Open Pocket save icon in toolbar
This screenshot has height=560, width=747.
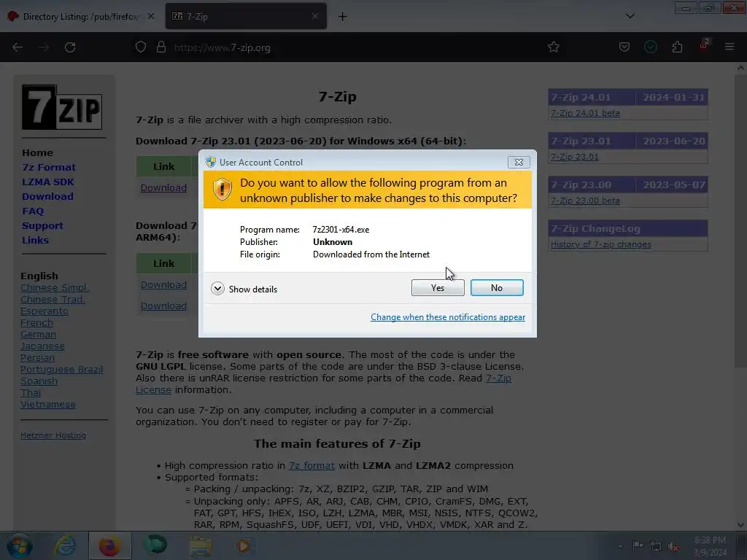(624, 47)
